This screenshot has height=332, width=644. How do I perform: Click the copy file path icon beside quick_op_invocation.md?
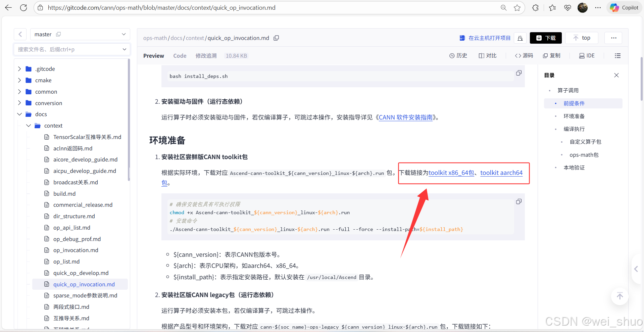click(276, 38)
